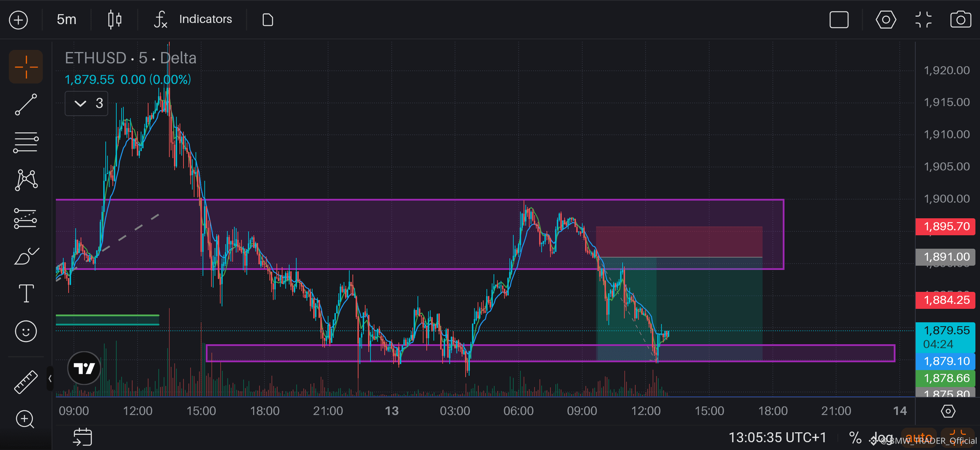Open go-to-date calendar icon

[83, 437]
